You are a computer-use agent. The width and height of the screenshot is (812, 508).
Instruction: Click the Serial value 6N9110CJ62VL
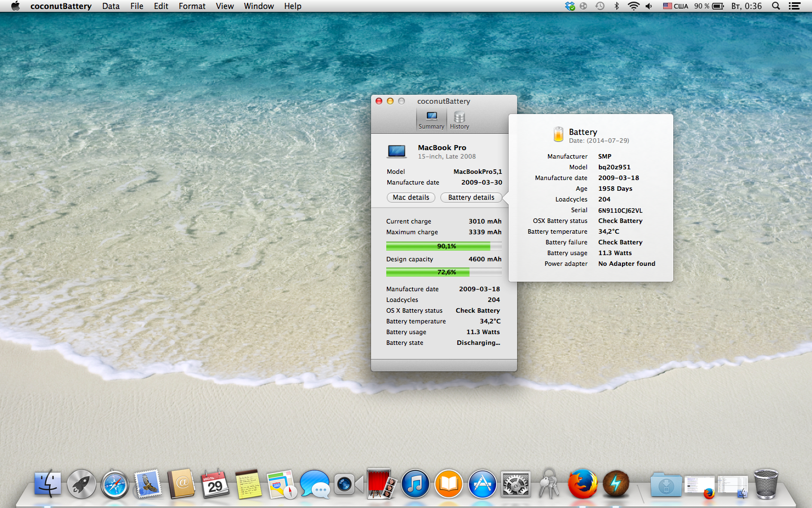coord(620,211)
